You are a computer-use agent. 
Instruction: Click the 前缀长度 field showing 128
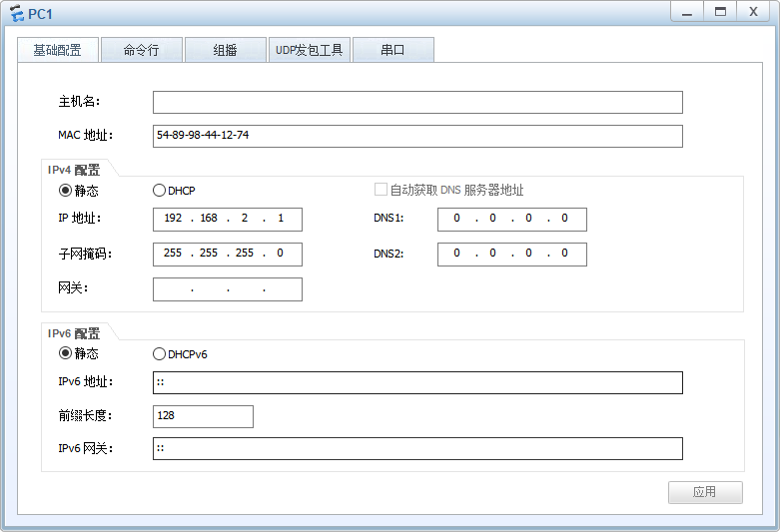[x=203, y=416]
